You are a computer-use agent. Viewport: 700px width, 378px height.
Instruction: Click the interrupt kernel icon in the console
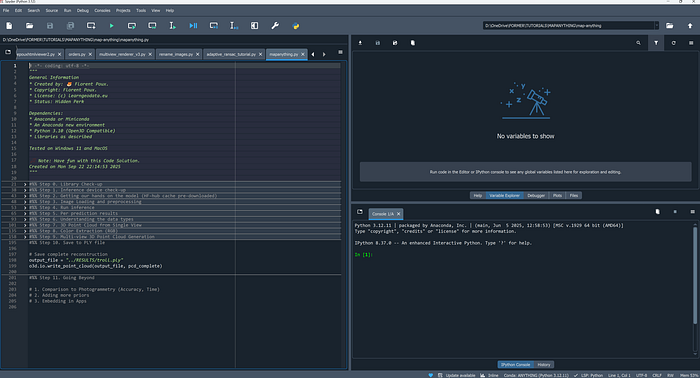click(x=675, y=212)
